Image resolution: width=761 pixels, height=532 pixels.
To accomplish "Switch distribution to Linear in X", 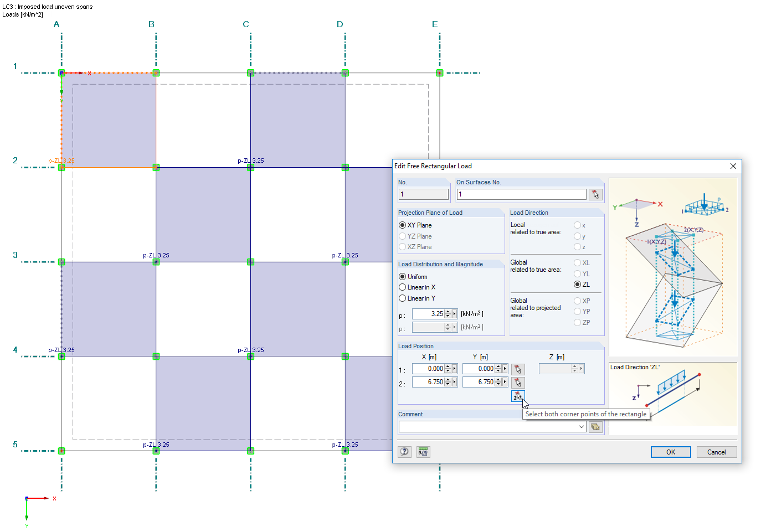I will click(x=403, y=287).
